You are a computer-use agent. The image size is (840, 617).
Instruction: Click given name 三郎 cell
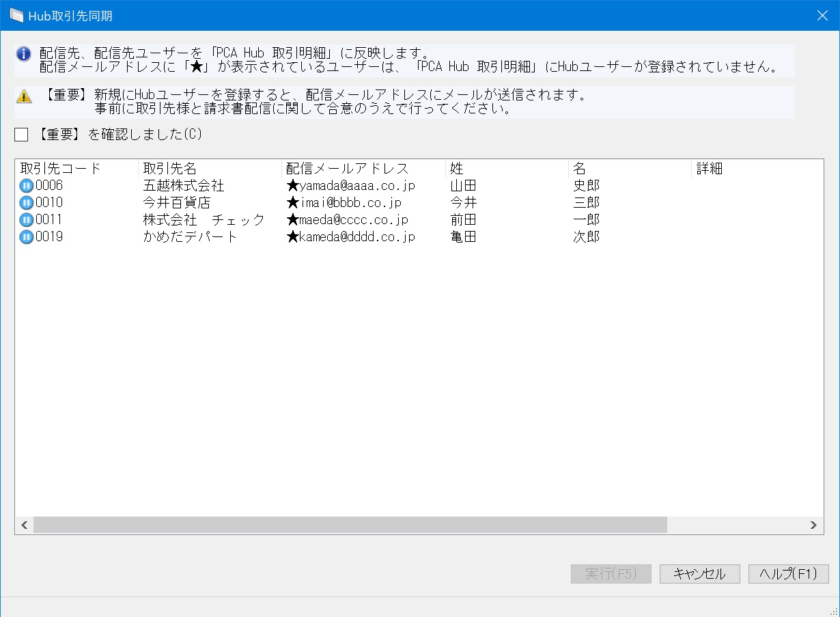586,203
